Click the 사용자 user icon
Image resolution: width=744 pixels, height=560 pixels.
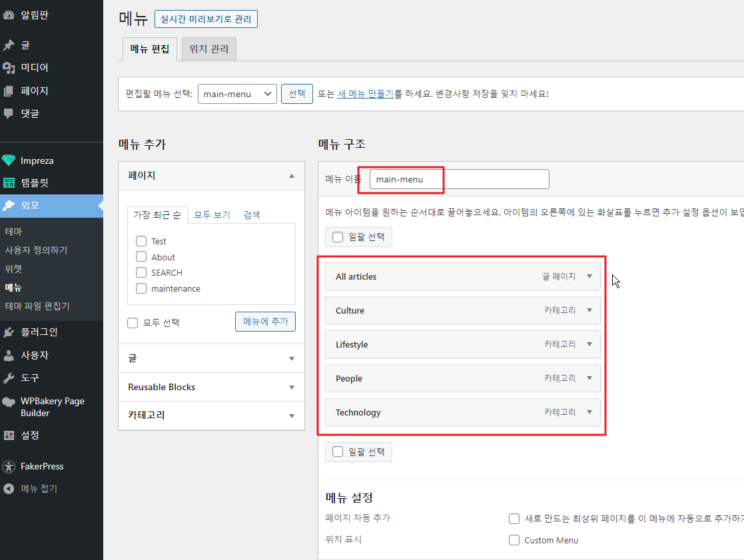[9, 355]
